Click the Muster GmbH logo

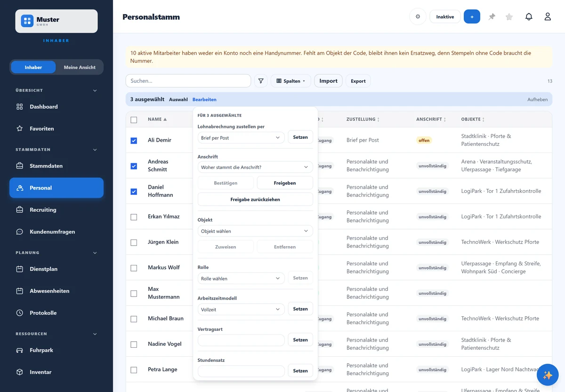(56, 21)
